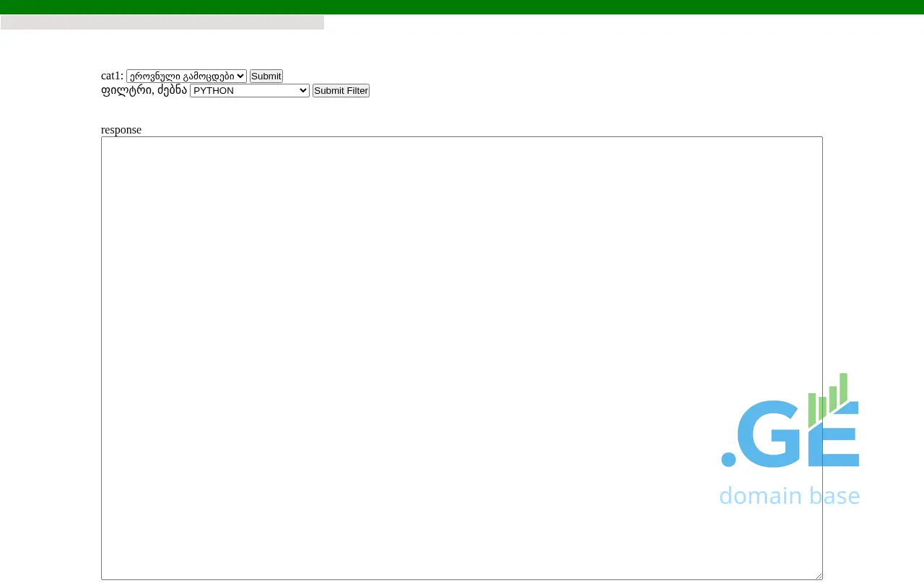Open the cat1 category dropdown
Viewport: 924px width, 583px height.
(x=186, y=76)
